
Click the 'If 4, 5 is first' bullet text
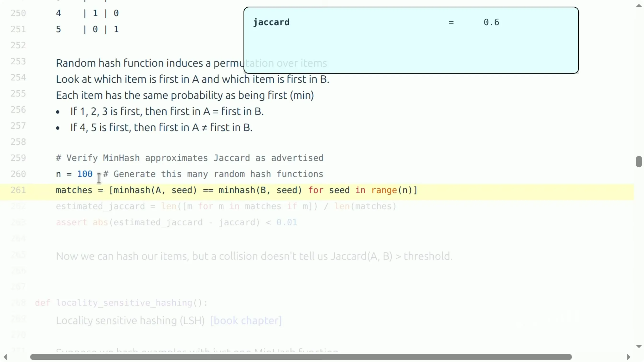pyautogui.click(x=161, y=127)
